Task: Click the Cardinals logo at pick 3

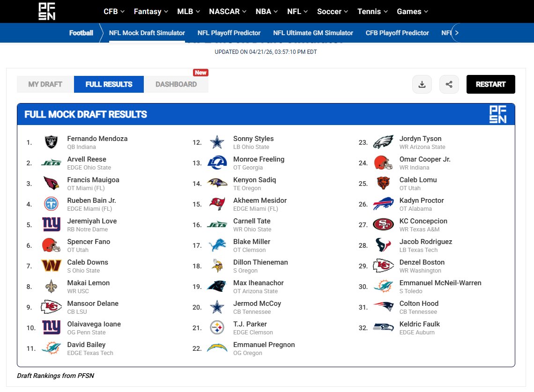Action: (x=52, y=184)
